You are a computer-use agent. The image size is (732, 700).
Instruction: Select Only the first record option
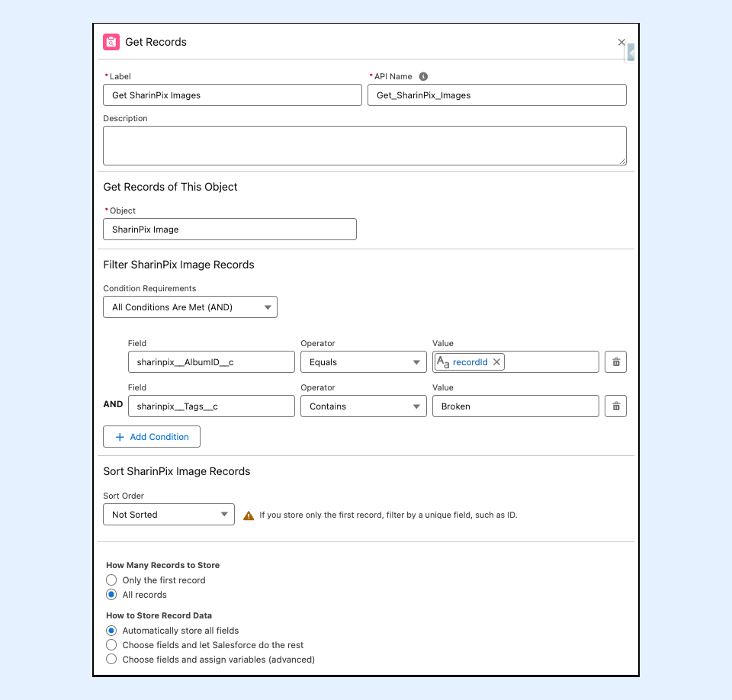pos(111,580)
